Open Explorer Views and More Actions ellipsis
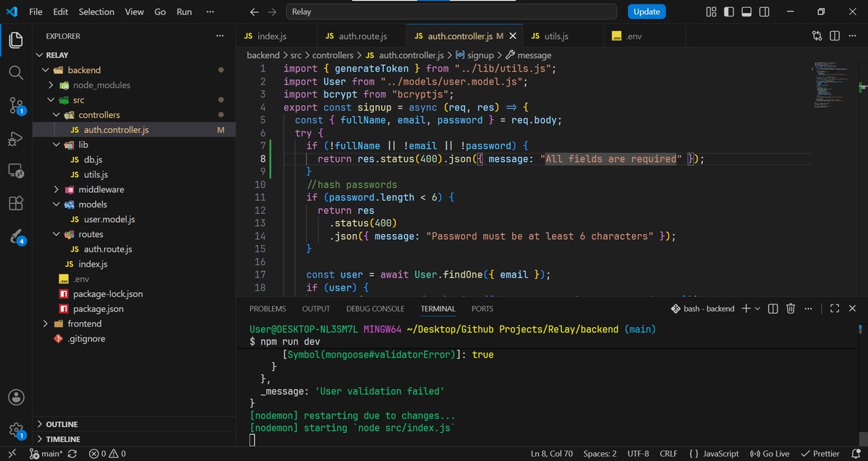The image size is (868, 461). coord(220,36)
